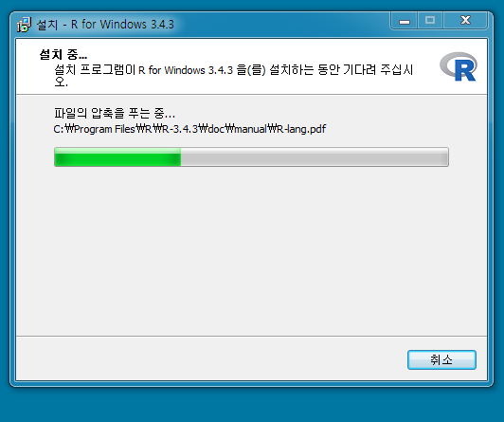Screen dimensions: 504x422
Task: Click the description text about waiting for installation
Action: coord(234,76)
